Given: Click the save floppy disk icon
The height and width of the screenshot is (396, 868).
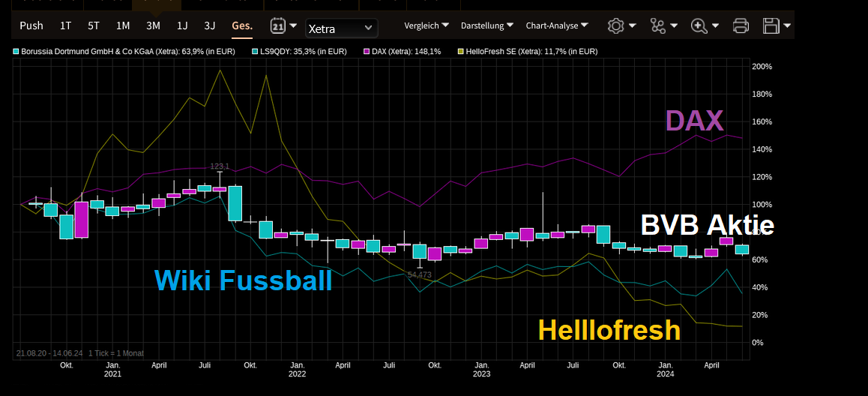Looking at the screenshot, I should [771, 25].
